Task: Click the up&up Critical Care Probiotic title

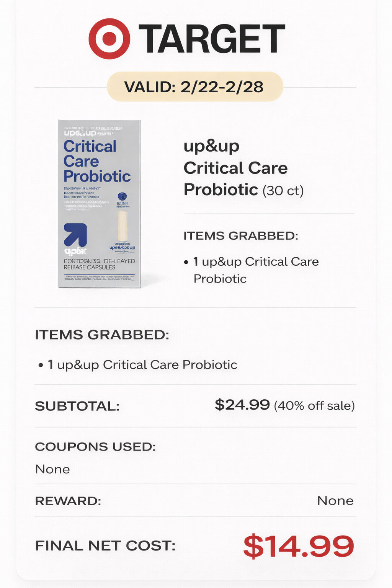Action: tap(235, 168)
